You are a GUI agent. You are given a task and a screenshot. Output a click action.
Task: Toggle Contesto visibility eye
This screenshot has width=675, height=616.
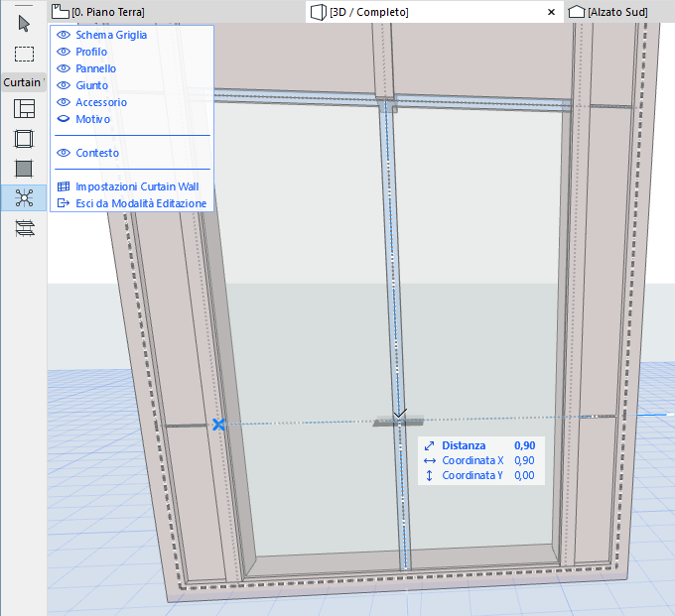(64, 154)
